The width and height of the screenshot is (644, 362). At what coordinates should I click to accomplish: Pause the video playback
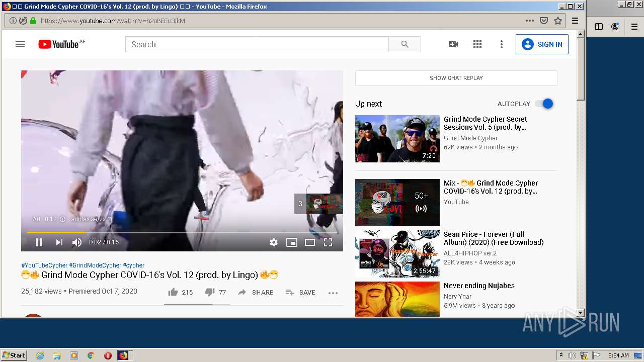[39, 242]
